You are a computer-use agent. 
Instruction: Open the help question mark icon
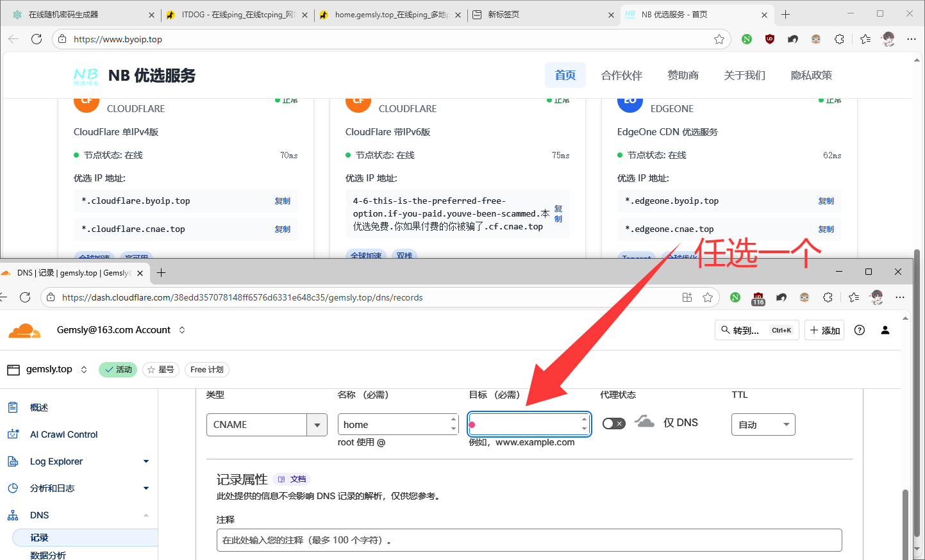point(860,330)
